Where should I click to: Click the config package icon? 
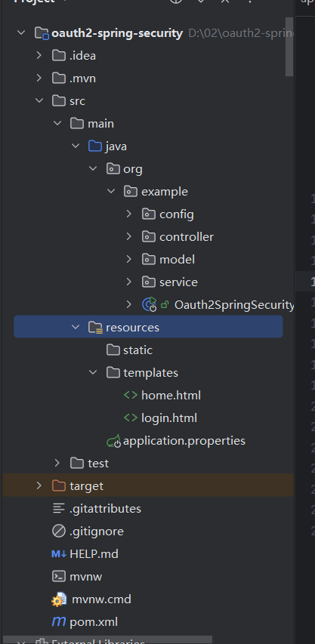(149, 214)
